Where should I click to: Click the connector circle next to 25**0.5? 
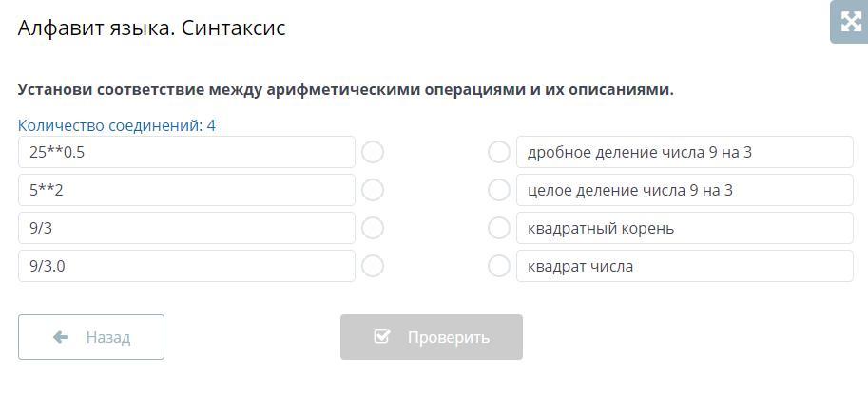(373, 152)
